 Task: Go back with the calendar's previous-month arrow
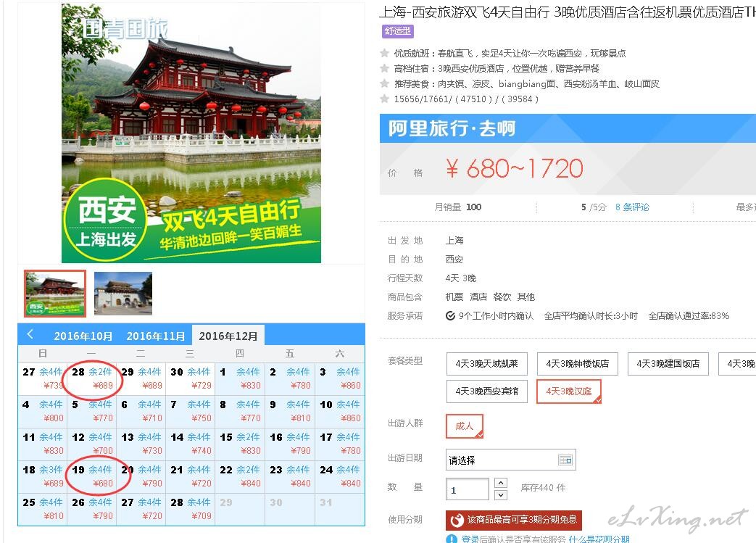click(x=30, y=334)
